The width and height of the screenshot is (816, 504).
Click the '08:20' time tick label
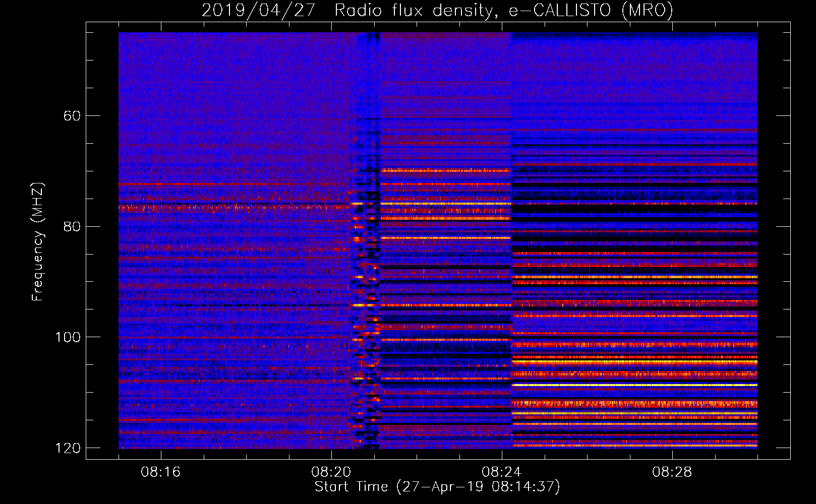pyautogui.click(x=331, y=472)
